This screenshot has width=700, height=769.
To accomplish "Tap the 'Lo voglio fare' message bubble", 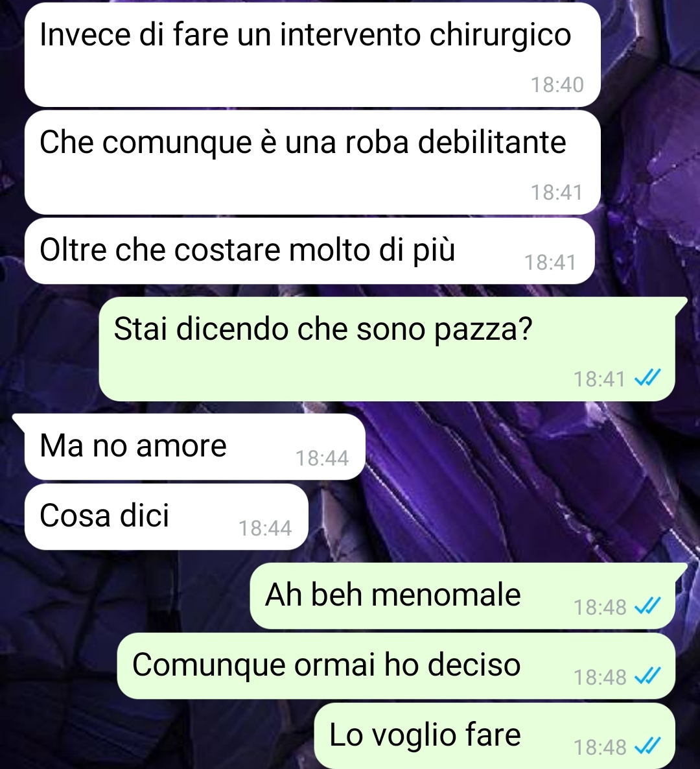I will (495, 736).
